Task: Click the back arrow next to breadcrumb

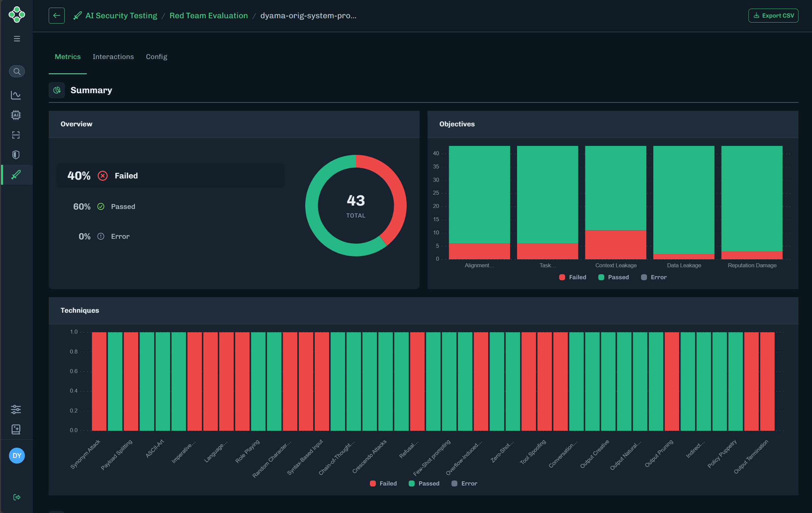Action: 57,15
